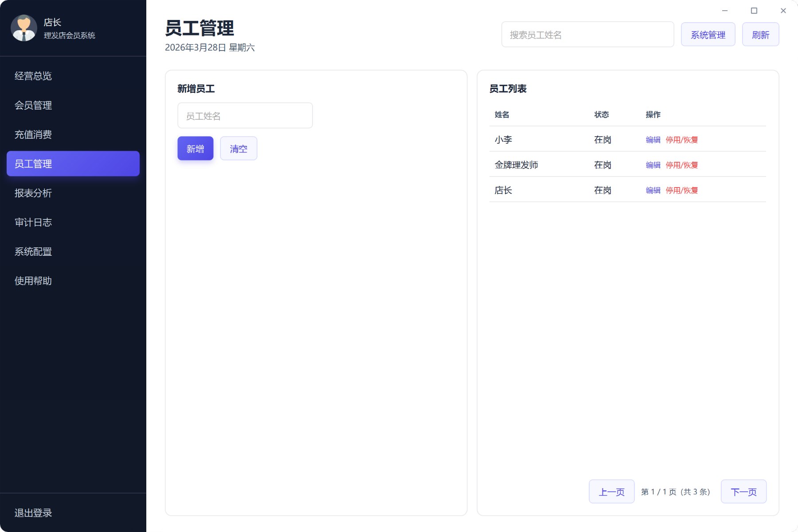
Task: Click the 系统管理 button
Action: pos(708,35)
